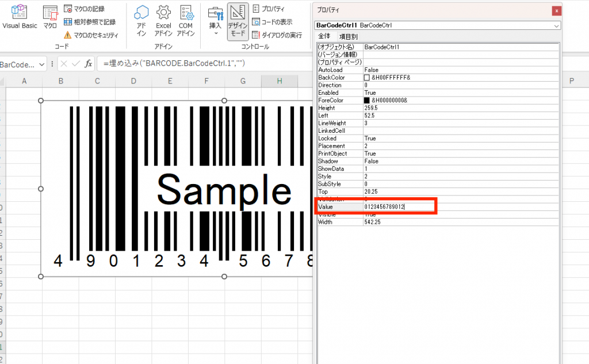Image resolution: width=589 pixels, height=364 pixels.
Task: Toggle デザインモード (Design Mode) off
Action: pos(238,21)
